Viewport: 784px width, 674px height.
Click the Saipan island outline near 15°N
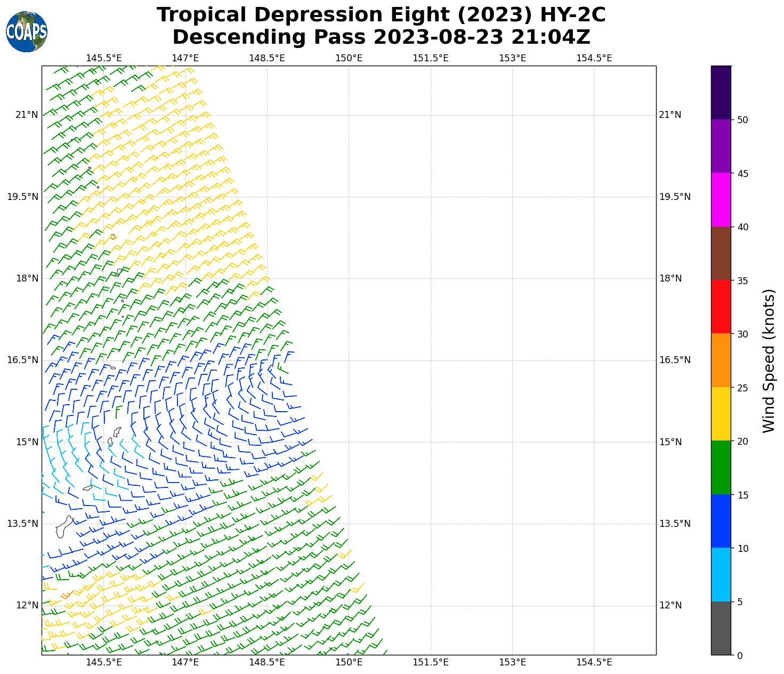point(116,431)
